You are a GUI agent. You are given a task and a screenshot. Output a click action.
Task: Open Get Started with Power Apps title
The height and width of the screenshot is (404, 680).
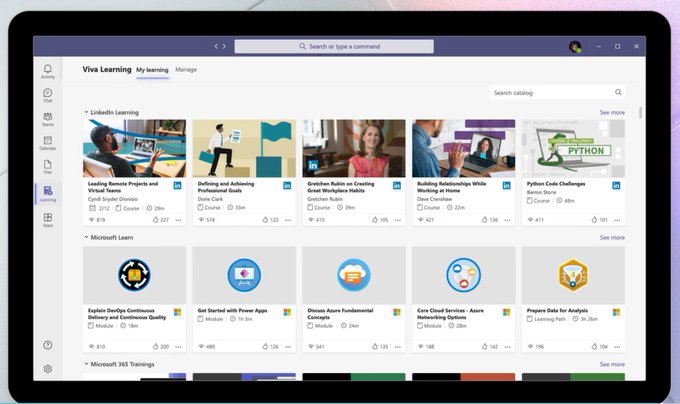coord(232,310)
